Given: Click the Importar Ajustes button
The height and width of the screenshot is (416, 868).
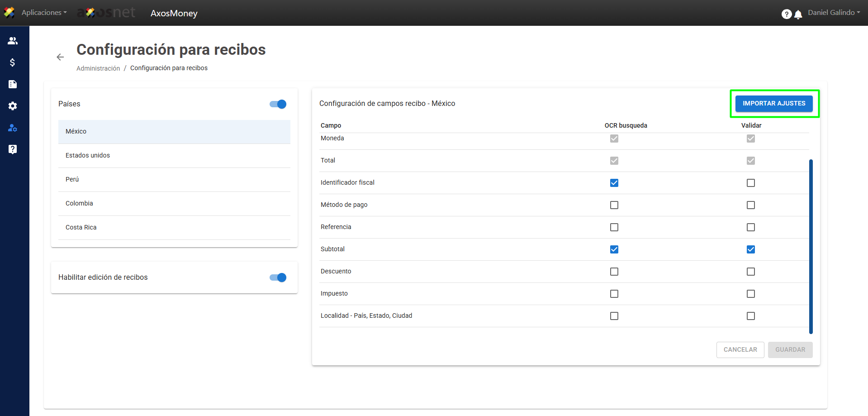Looking at the screenshot, I should tap(773, 104).
